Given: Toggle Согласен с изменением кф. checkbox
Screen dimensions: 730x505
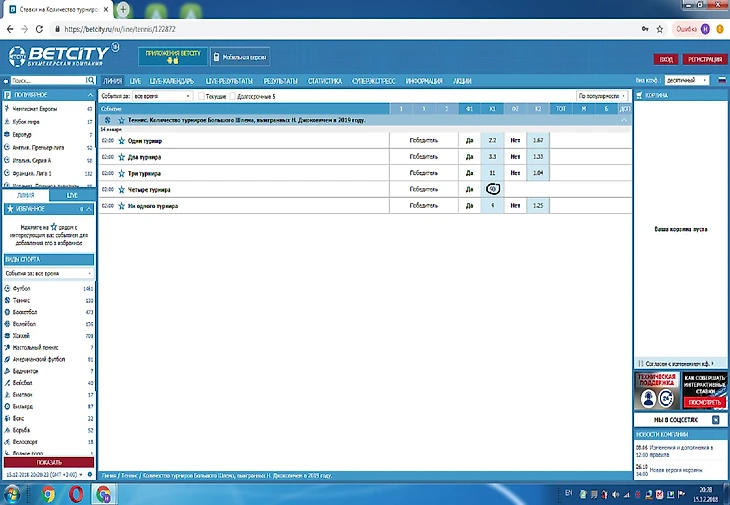Looking at the screenshot, I should click(638, 364).
